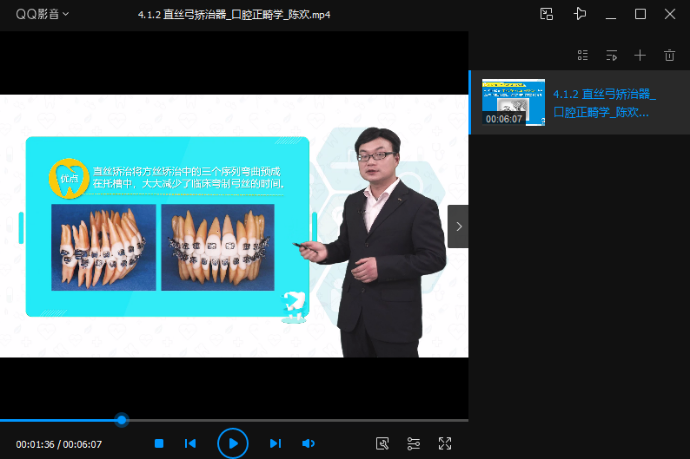690x459 pixels.
Task: Skip to the previous video
Action: pyautogui.click(x=190, y=443)
